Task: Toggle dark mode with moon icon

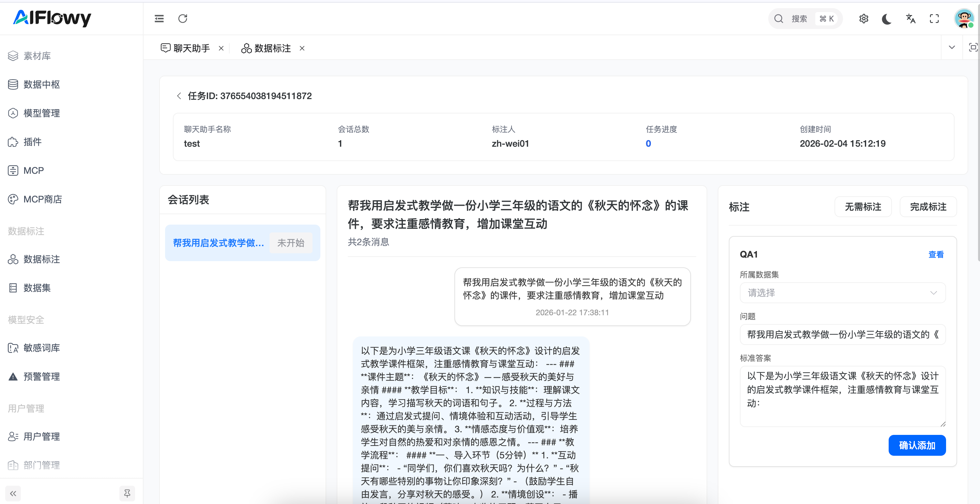Action: [x=886, y=19]
